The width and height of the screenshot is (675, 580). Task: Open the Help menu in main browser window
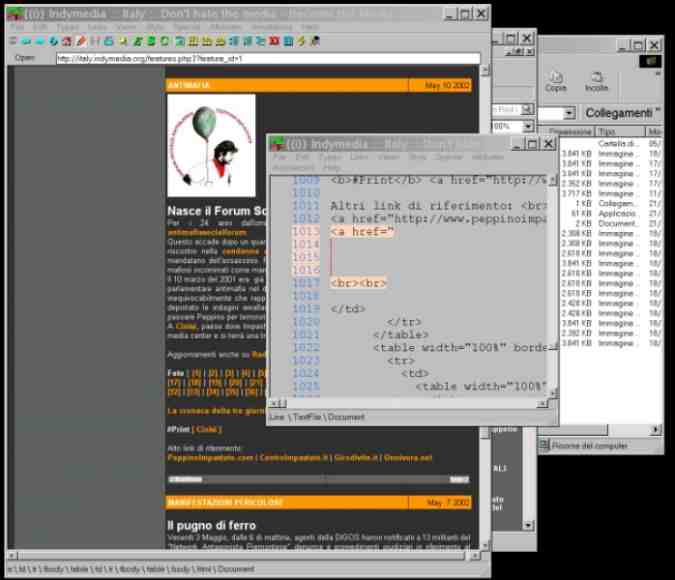(x=310, y=27)
